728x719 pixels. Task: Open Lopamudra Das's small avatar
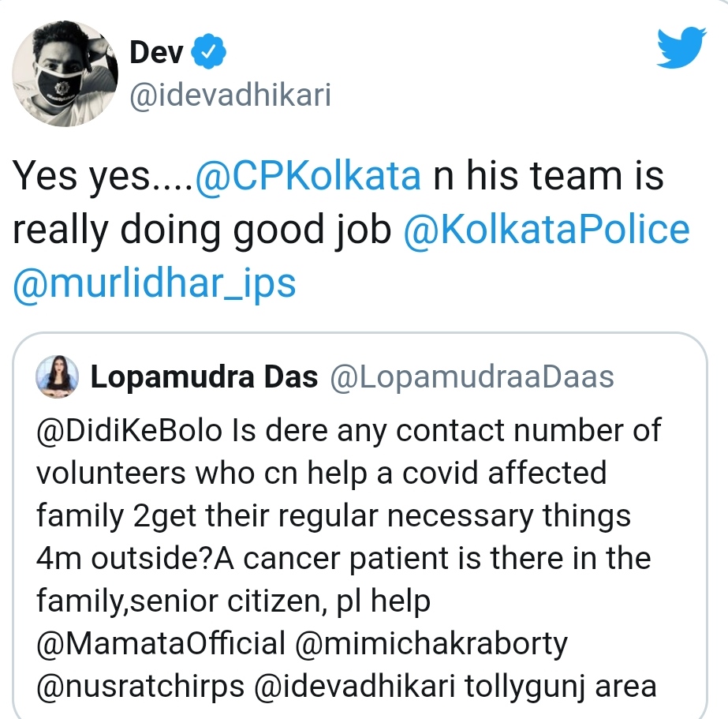[x=58, y=378]
